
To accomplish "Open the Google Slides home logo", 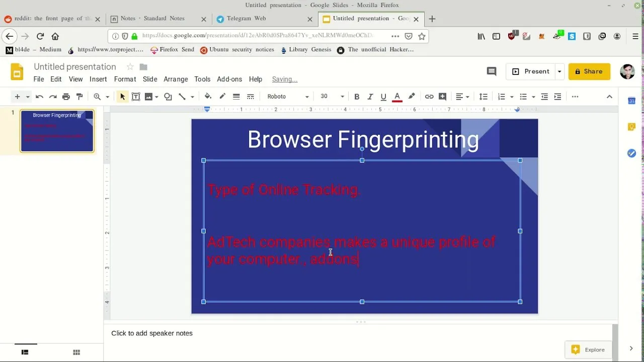I will point(17,72).
